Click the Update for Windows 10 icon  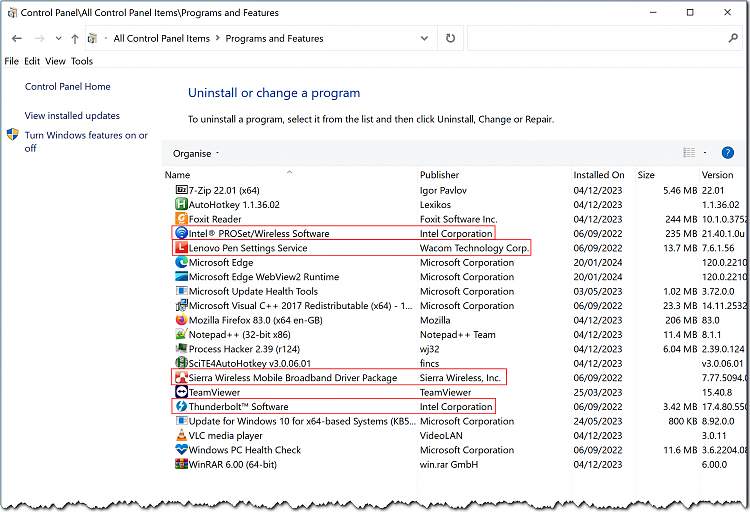tap(181, 421)
